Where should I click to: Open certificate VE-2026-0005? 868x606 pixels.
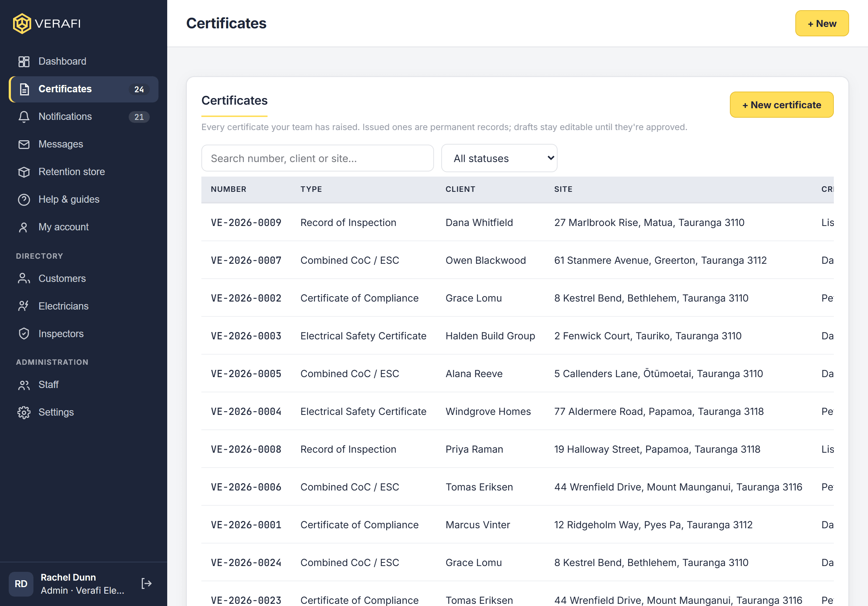(246, 373)
